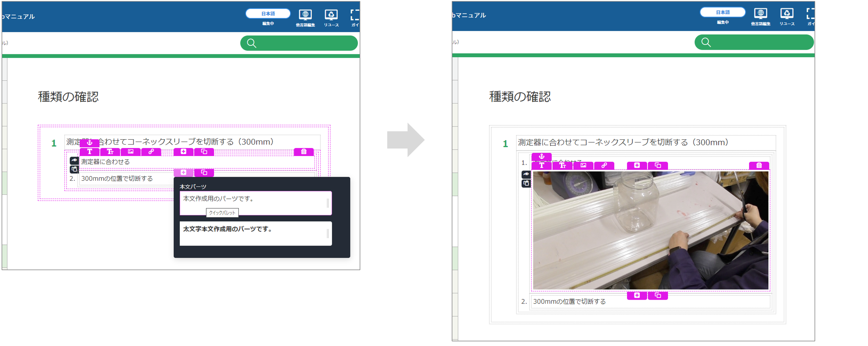This screenshot has width=868, height=346.
Task: Click black copy-export icon beside photo in right screenshot
Action: (526, 184)
